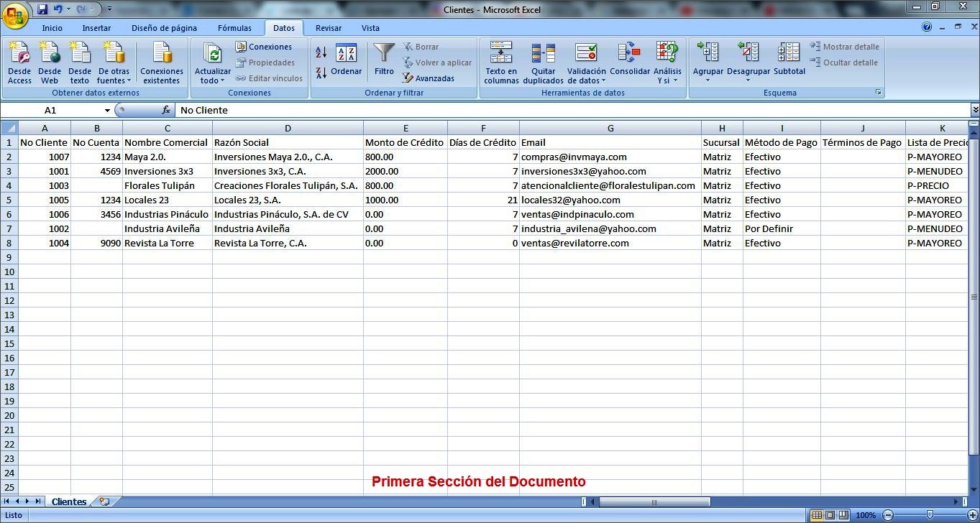Open the Esquema dialog launcher

[x=878, y=93]
